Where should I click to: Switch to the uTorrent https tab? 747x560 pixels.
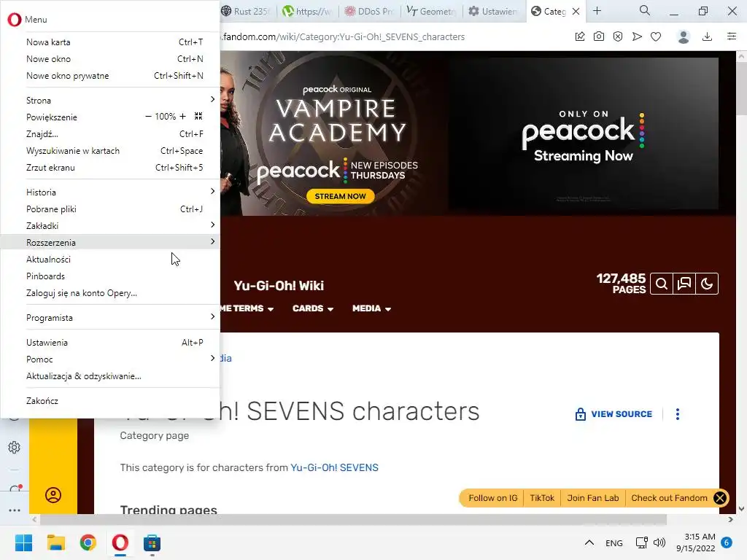click(307, 12)
